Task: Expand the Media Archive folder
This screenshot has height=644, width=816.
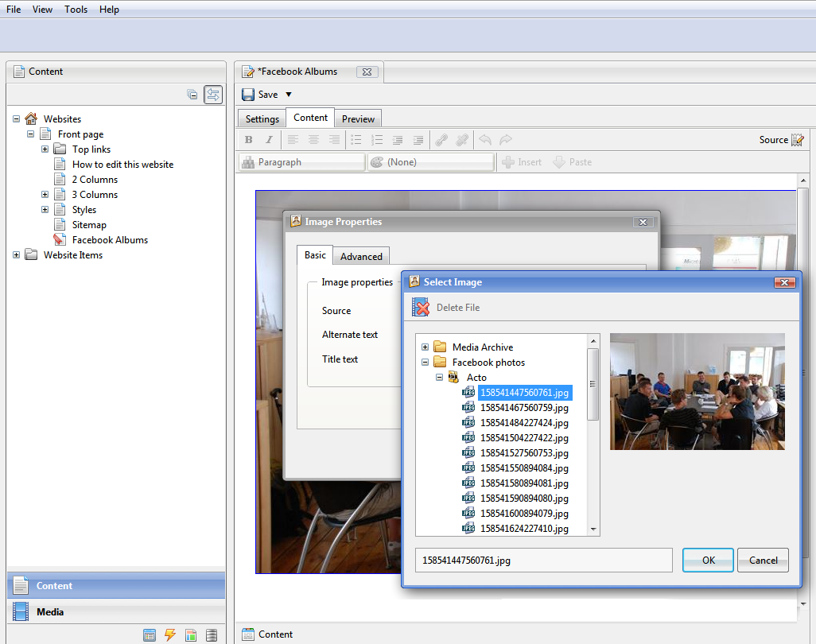Action: coord(425,347)
